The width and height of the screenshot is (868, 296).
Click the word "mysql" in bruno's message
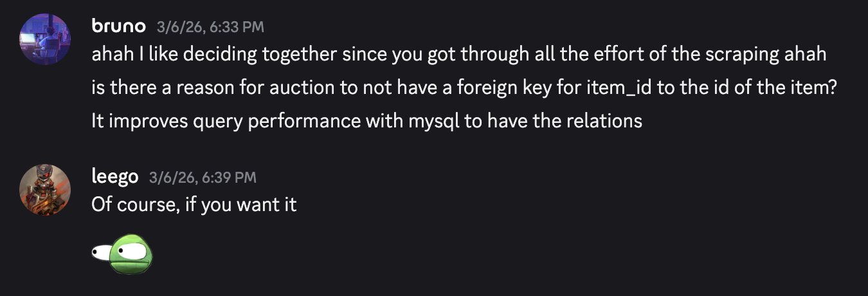coord(433,120)
